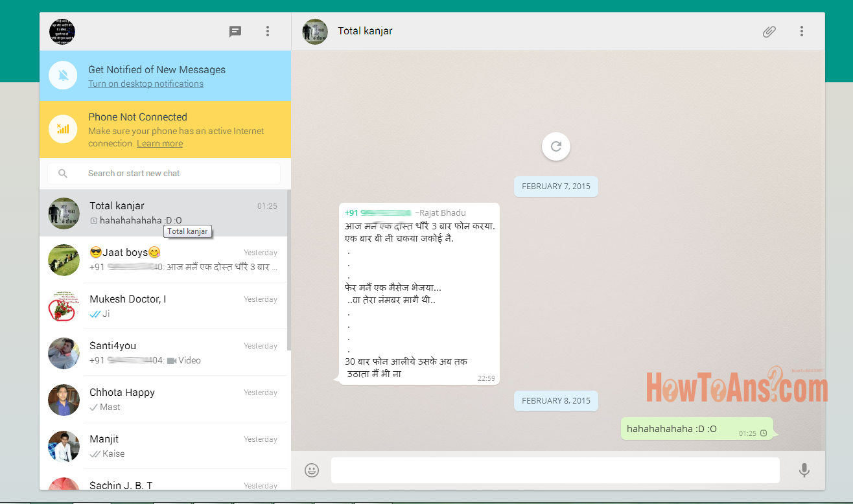
Task: Open the Total kanjar chat in list
Action: [x=163, y=212]
